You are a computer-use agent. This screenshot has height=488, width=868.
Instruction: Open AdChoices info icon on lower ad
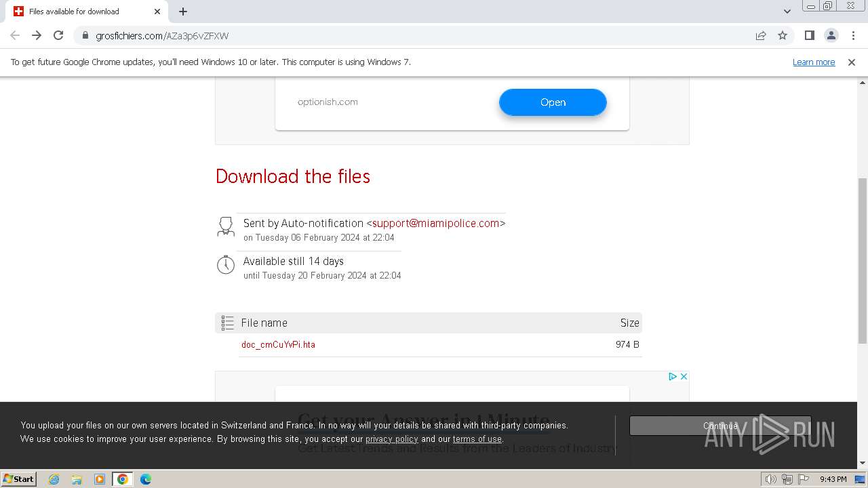click(x=673, y=376)
